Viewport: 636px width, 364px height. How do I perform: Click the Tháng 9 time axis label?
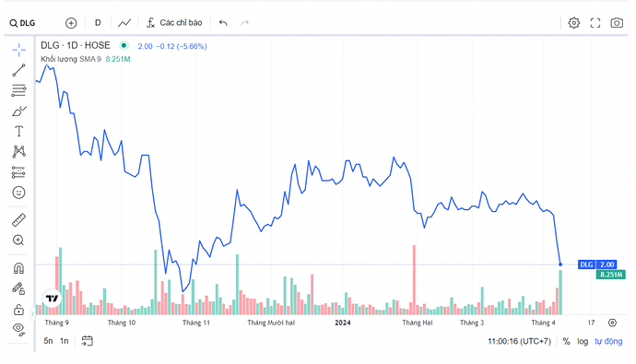point(57,323)
